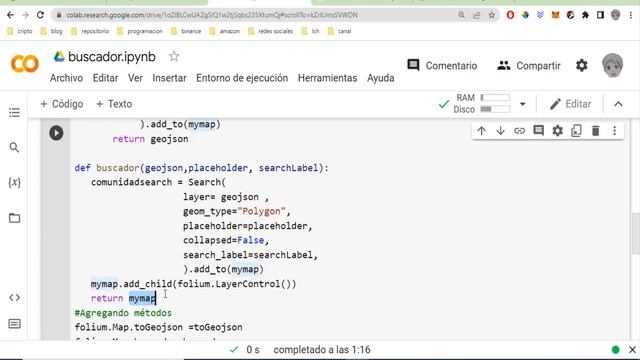Screen dimensions: 640x360
Task: Reload the browser page
Action: pyautogui.click(x=40, y=15)
